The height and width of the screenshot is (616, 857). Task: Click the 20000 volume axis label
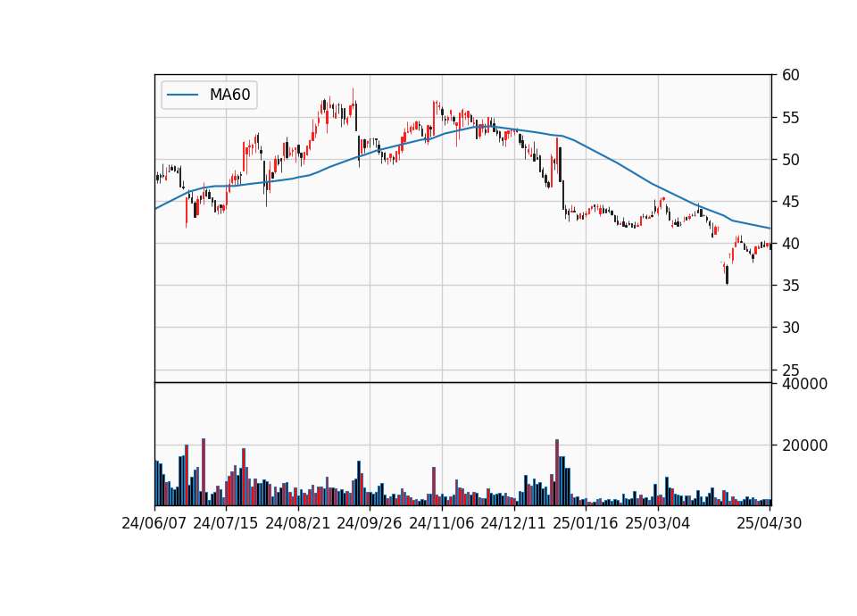coord(804,445)
